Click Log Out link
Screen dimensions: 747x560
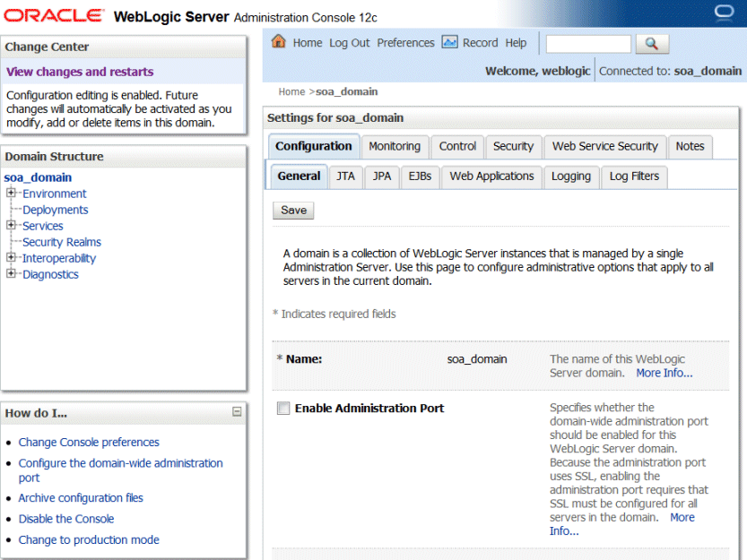[x=349, y=43]
